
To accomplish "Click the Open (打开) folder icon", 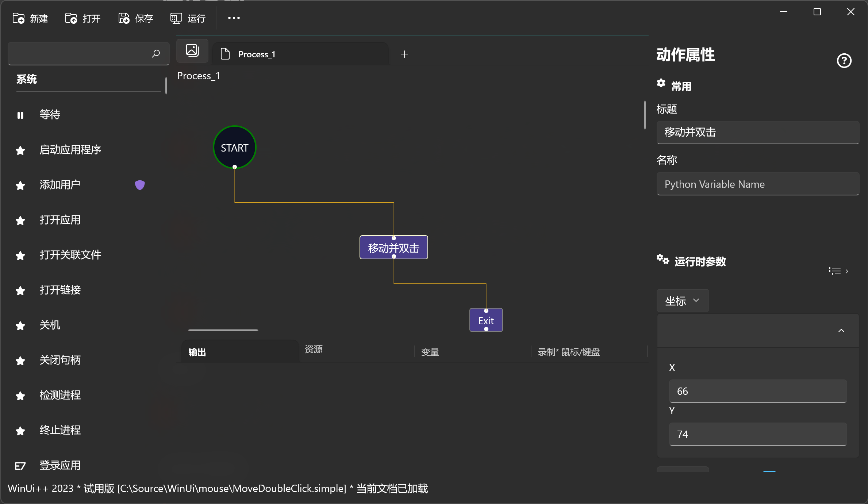I will pos(71,18).
